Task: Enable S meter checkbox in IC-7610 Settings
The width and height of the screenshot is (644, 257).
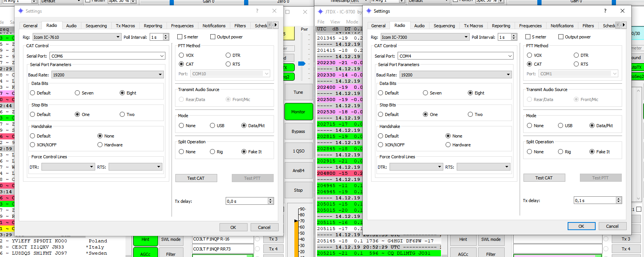Action: point(180,37)
